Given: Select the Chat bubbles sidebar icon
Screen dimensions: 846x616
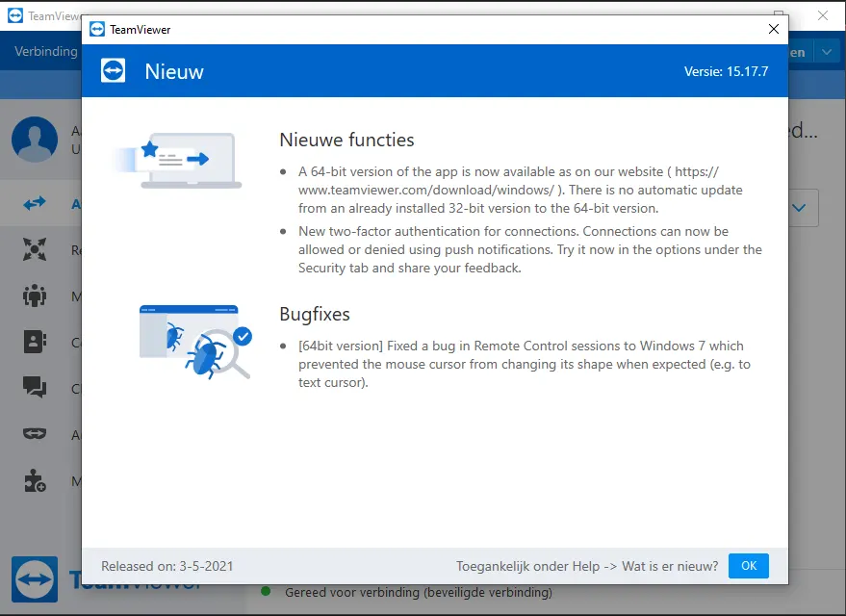Looking at the screenshot, I should pyautogui.click(x=35, y=387).
